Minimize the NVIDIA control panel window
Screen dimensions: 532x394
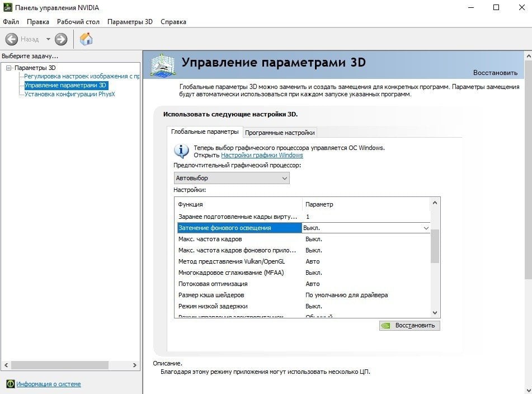(x=471, y=7)
